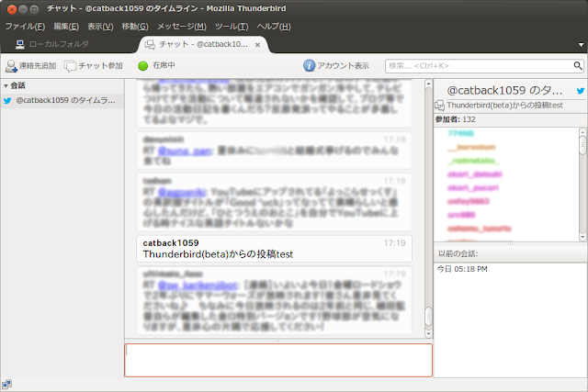Click the Thunderbird(beta)からの投稿test topic text in right panel

[504, 106]
